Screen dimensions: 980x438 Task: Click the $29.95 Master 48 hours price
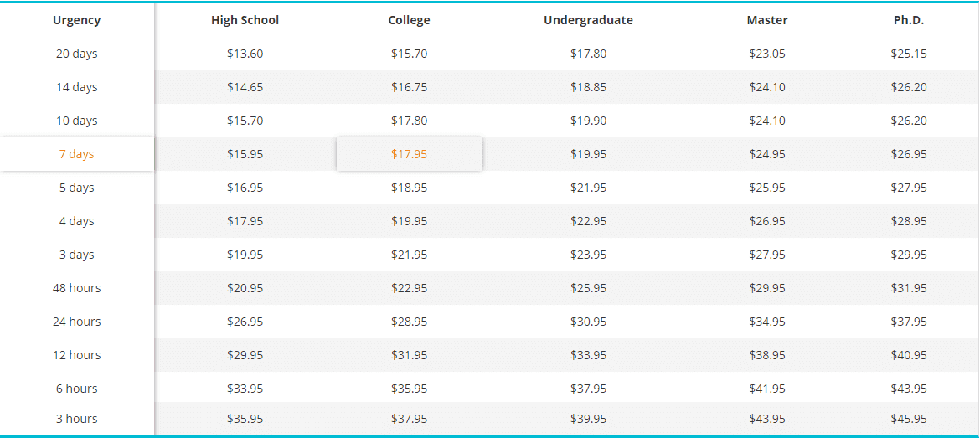(767, 288)
